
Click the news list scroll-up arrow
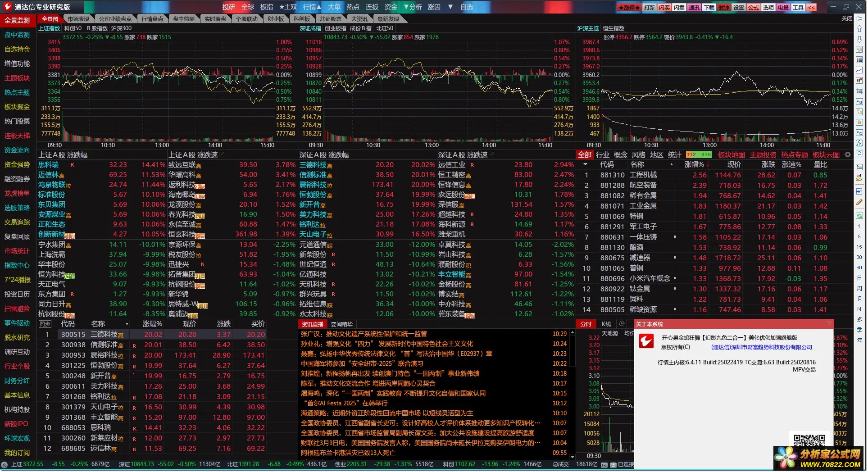click(x=573, y=333)
